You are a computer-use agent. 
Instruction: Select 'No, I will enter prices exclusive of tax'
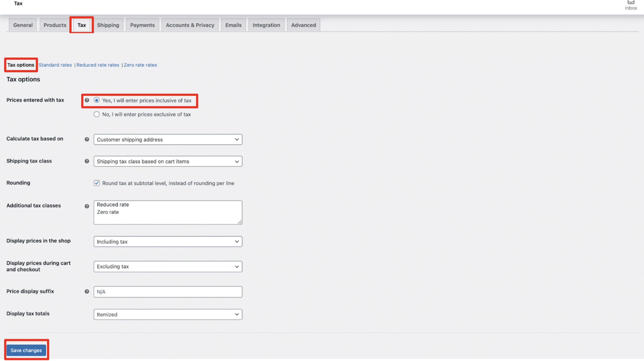(97, 114)
